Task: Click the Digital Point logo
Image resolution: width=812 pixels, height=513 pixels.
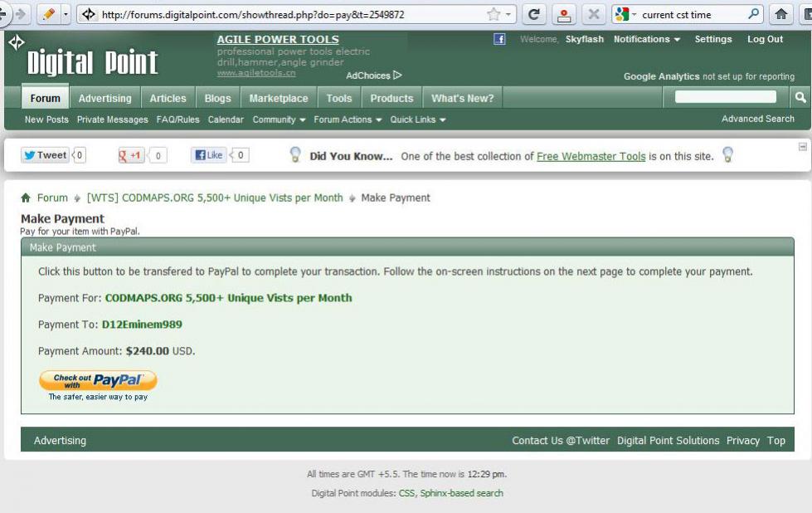Action: tap(92, 62)
